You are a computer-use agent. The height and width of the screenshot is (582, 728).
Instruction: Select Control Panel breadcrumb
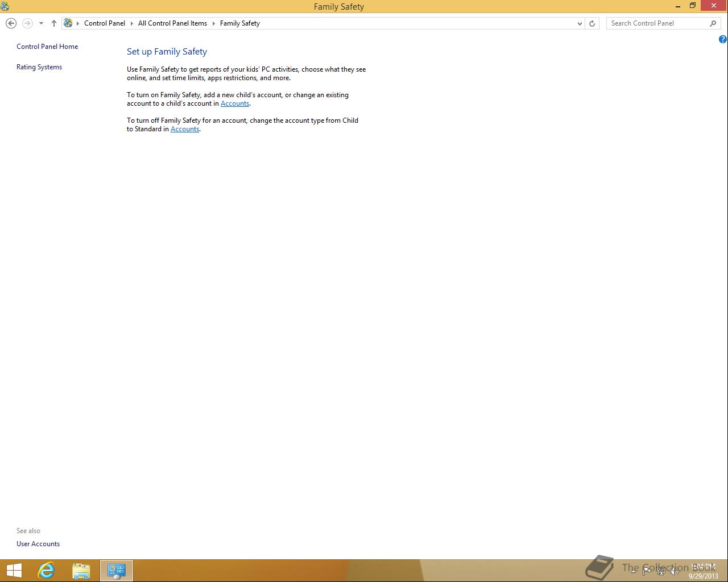coord(105,23)
